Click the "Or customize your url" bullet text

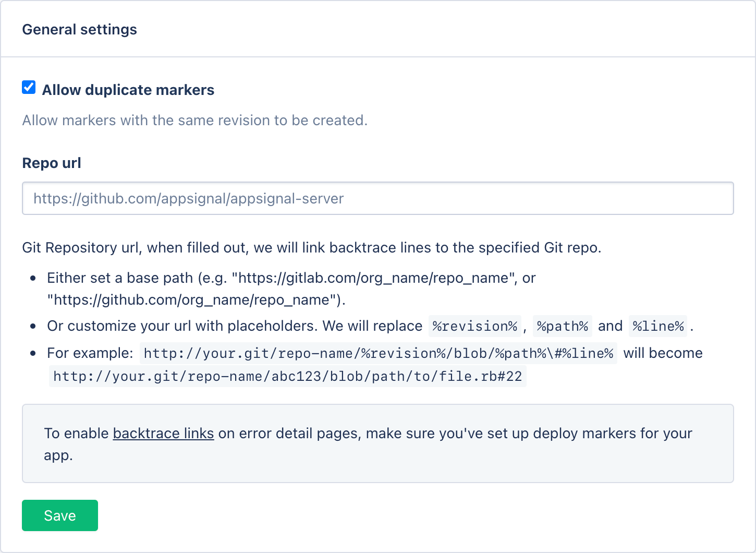pyautogui.click(x=234, y=326)
